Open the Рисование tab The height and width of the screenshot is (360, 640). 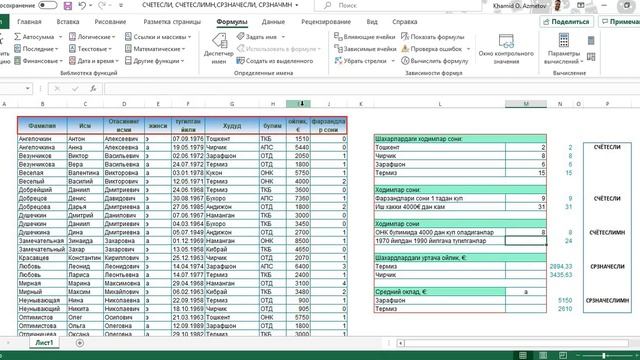coord(110,22)
